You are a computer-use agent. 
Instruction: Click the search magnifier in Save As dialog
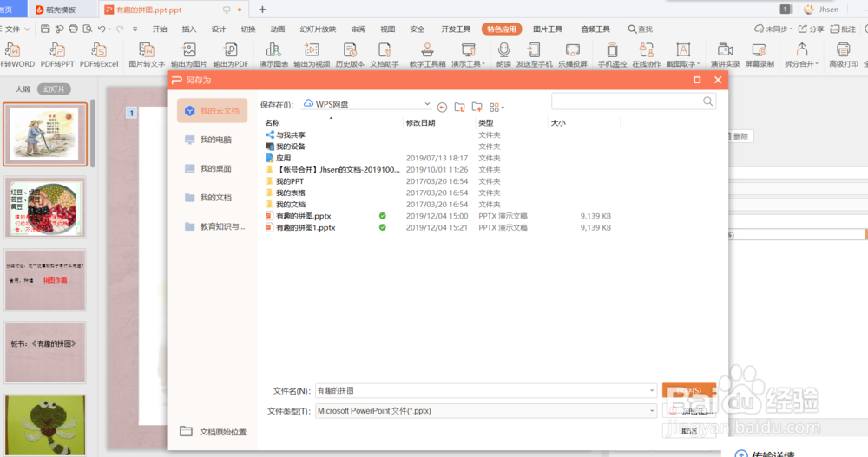click(x=708, y=101)
